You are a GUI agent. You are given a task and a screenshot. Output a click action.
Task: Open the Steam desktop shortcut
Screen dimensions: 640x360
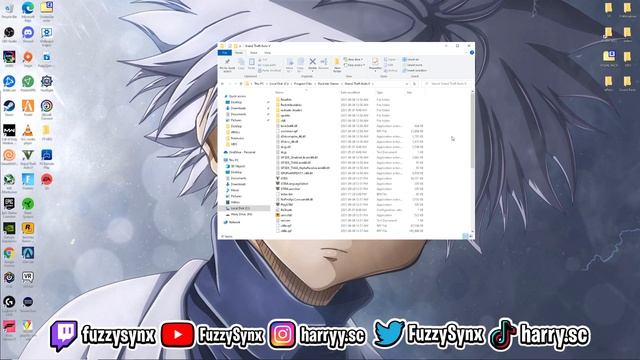coord(9,108)
